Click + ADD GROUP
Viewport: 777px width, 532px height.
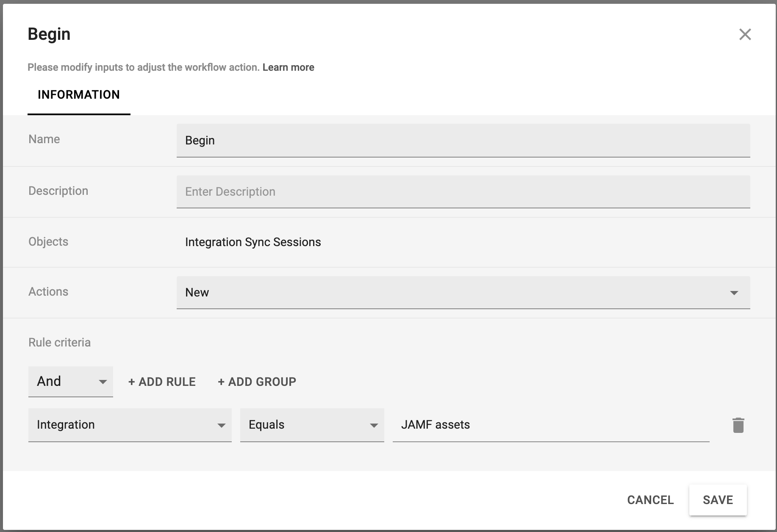click(x=257, y=382)
